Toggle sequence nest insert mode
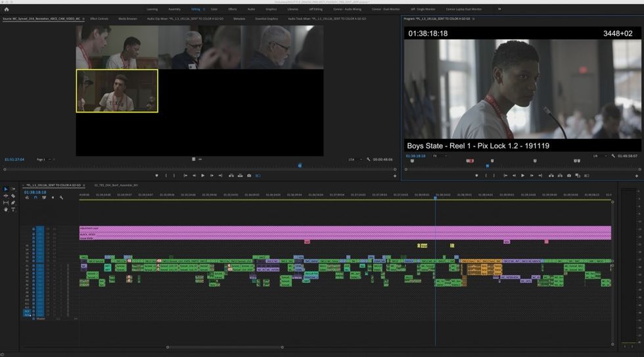The height and width of the screenshot is (357, 644). tap(27, 198)
